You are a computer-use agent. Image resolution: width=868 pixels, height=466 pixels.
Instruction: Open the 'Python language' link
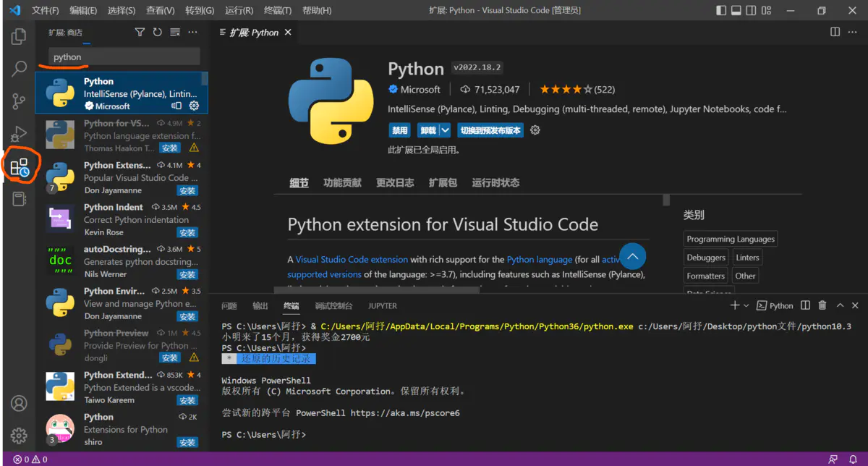tap(540, 259)
